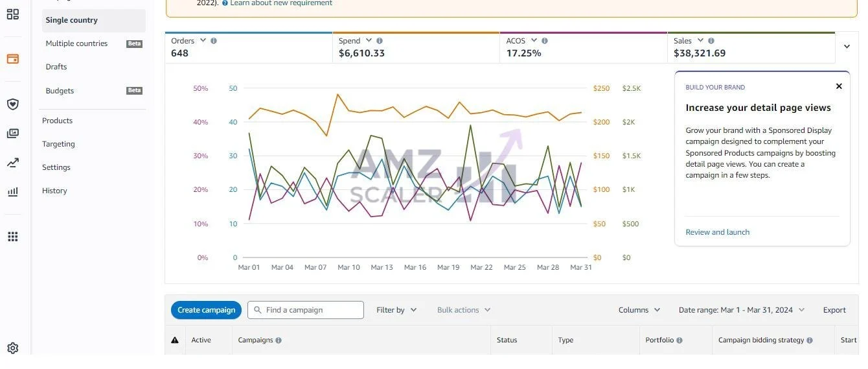Go to Products in the sidebar
The image size is (868, 369).
click(x=57, y=121)
